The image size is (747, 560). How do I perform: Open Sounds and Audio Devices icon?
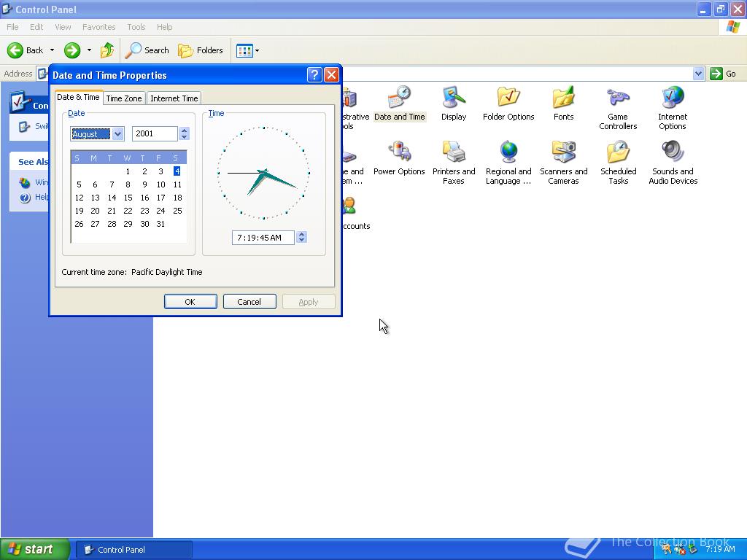pos(673,163)
